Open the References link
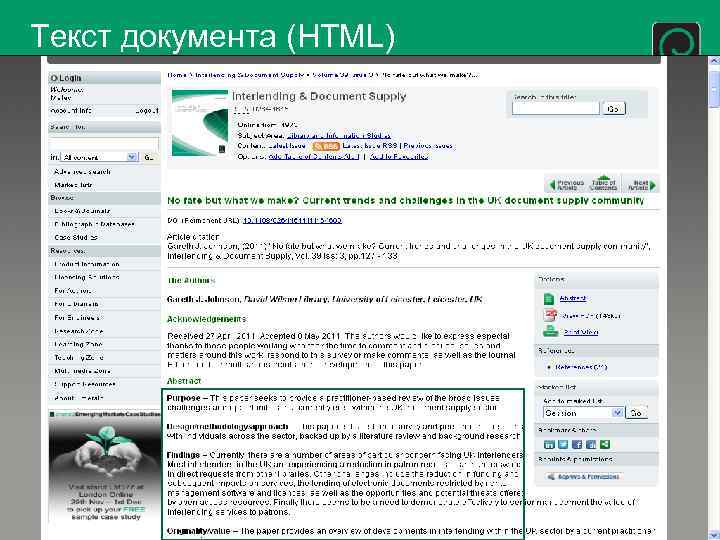720x540 pixels. point(581,367)
